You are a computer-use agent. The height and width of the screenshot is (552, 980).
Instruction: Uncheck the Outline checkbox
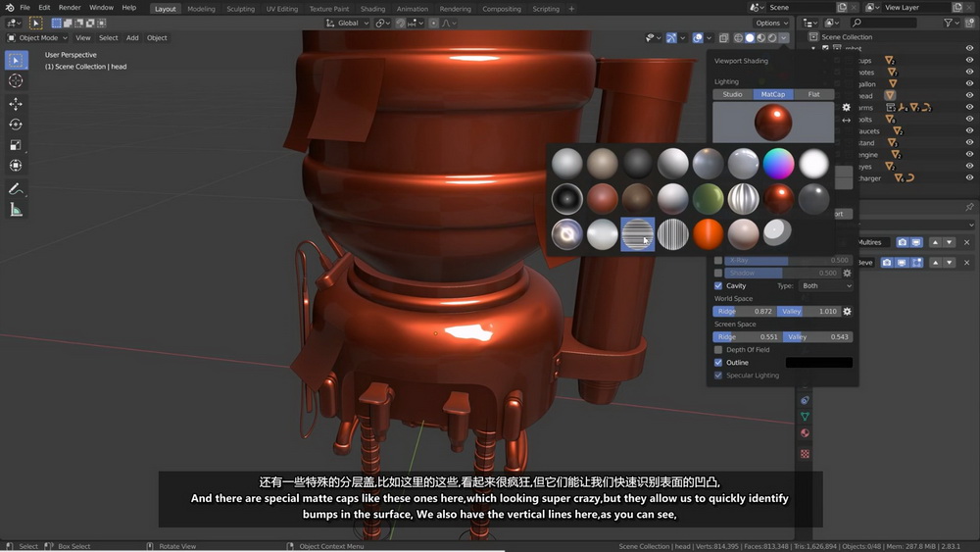tap(718, 363)
